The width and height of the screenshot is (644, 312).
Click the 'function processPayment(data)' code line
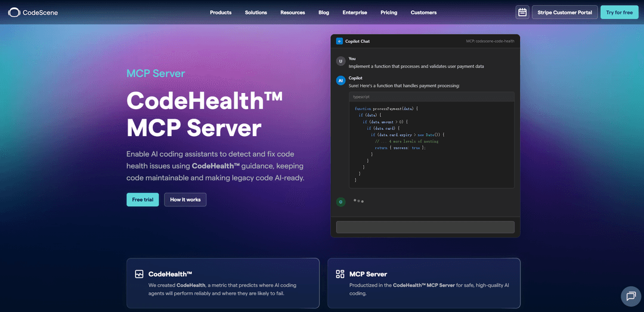(x=386, y=109)
